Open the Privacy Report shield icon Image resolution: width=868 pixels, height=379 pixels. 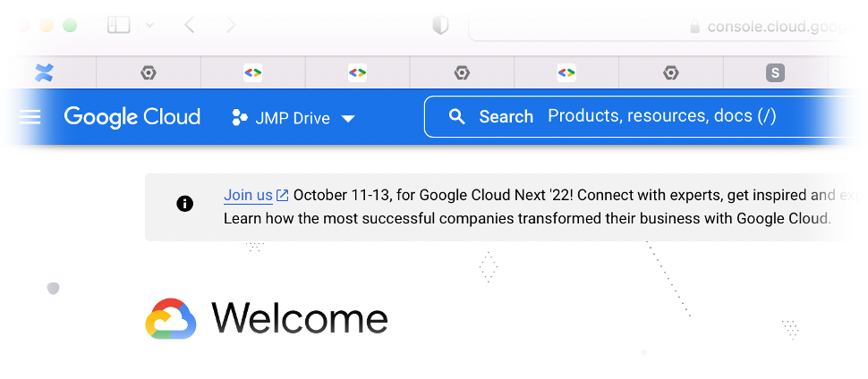440,25
